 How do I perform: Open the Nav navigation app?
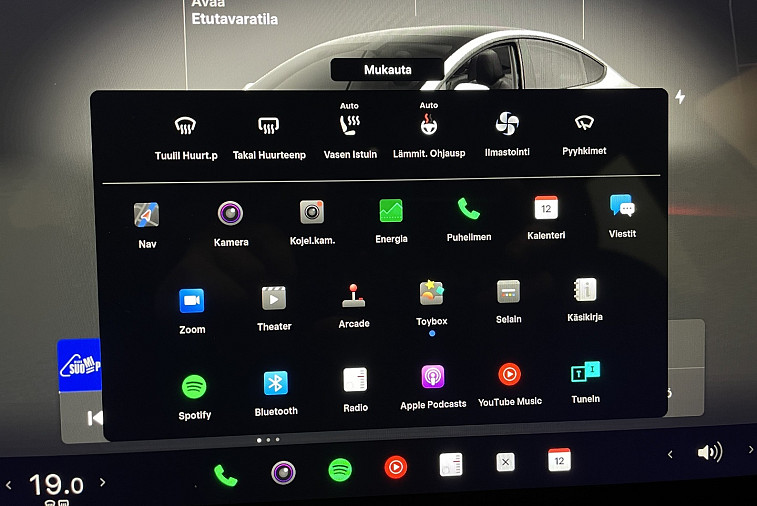tap(147, 215)
